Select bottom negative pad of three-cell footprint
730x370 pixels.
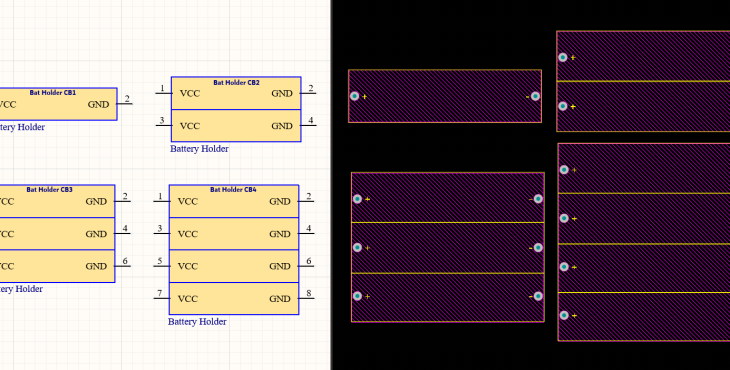click(x=538, y=296)
